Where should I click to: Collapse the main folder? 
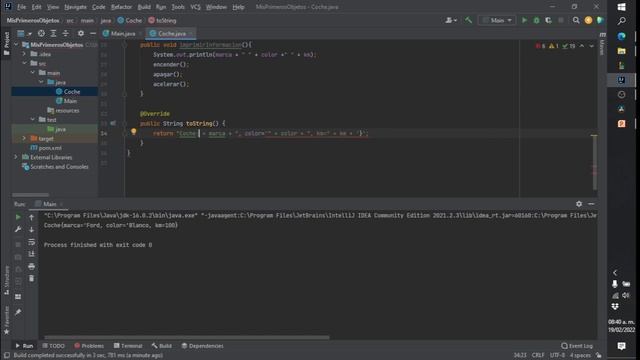pos(33,73)
